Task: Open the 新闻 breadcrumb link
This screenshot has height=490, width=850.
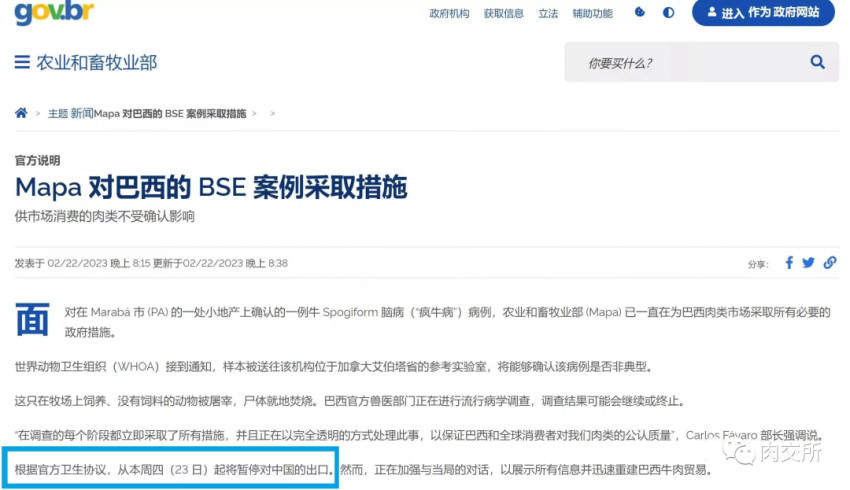Action: pyautogui.click(x=82, y=113)
